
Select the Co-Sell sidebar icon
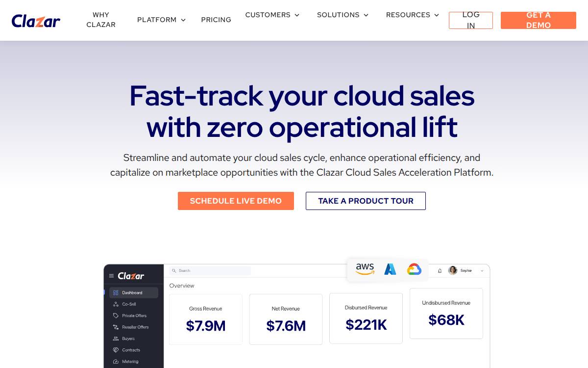pos(116,304)
